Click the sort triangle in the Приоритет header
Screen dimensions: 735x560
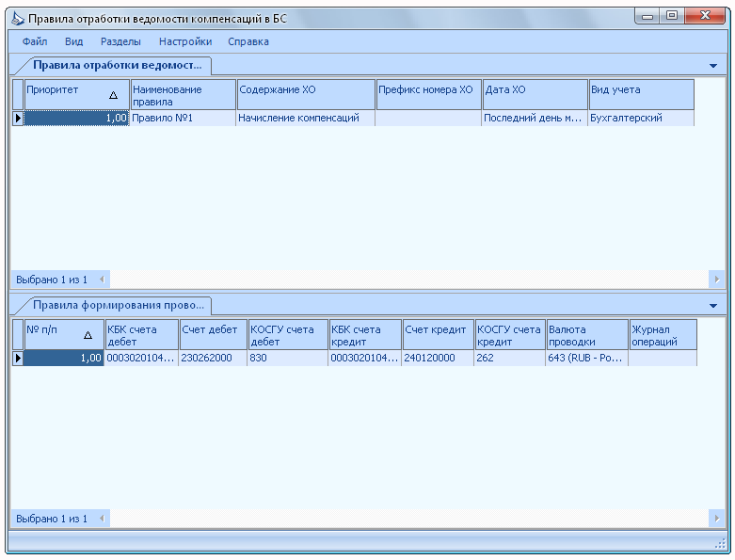tap(114, 95)
